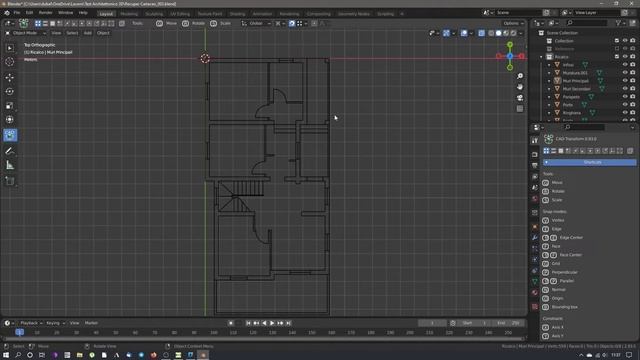Open the Keying dropdown in timeline
This screenshot has height=360, width=640.
[x=55, y=323]
